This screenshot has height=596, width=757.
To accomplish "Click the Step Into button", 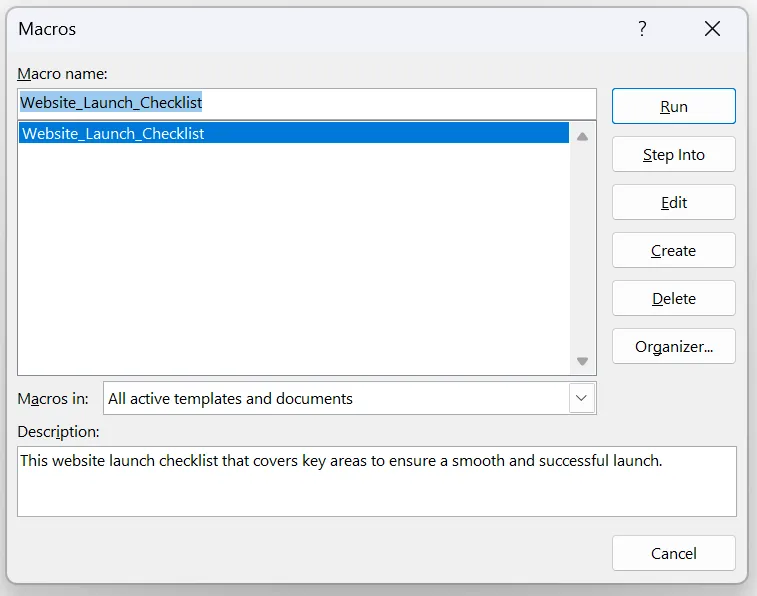I will 673,154.
